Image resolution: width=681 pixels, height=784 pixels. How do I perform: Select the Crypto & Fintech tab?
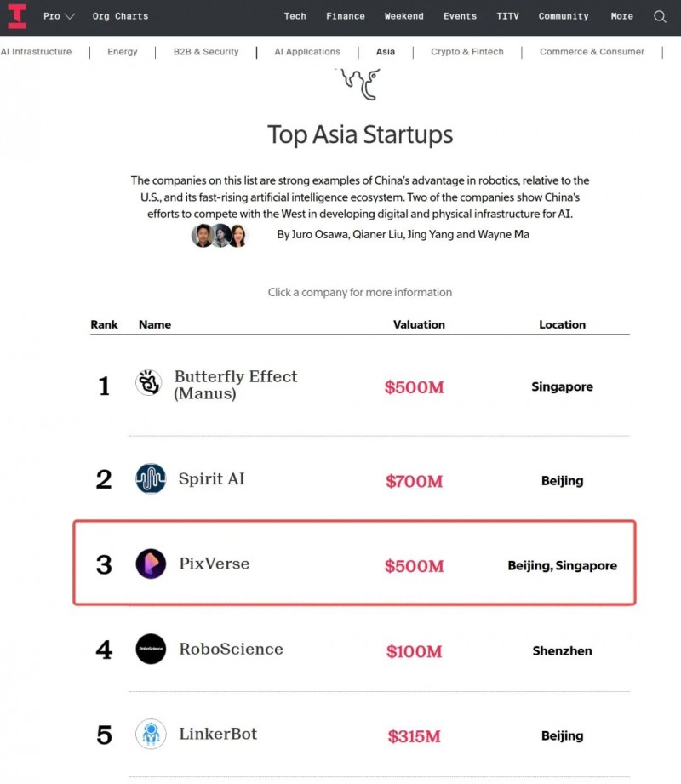click(466, 52)
